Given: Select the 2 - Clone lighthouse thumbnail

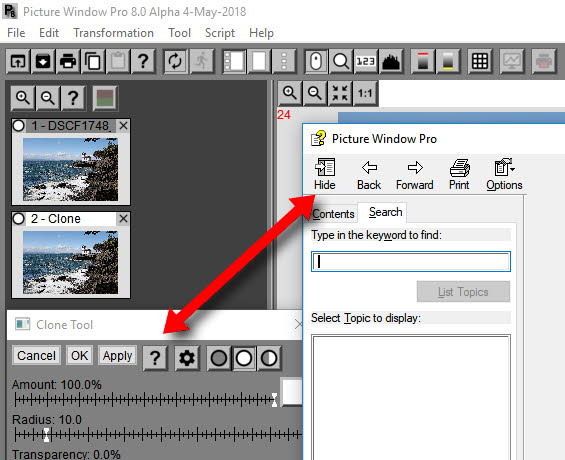Looking at the screenshot, I should point(71,262).
